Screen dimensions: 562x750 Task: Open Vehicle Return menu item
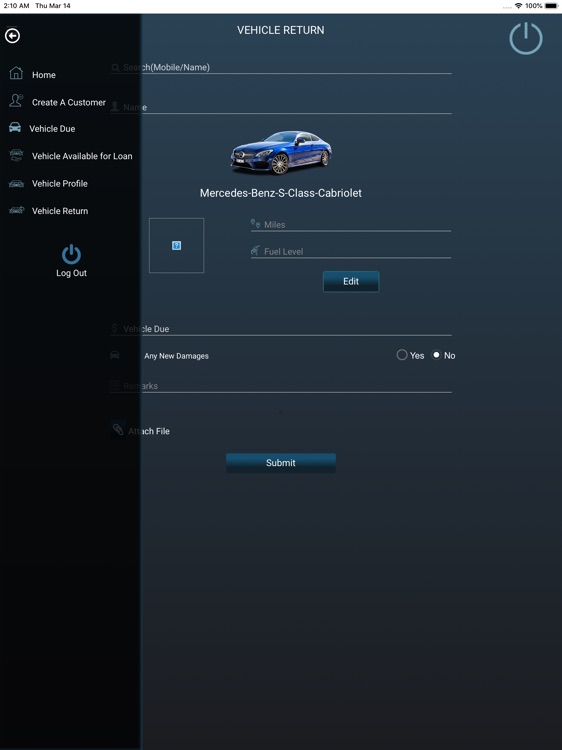click(x=60, y=211)
